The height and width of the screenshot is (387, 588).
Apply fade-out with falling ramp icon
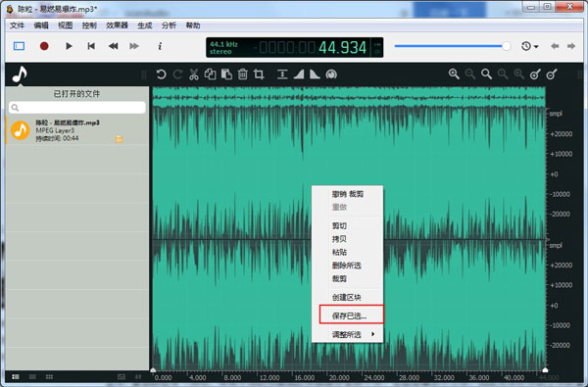click(315, 74)
